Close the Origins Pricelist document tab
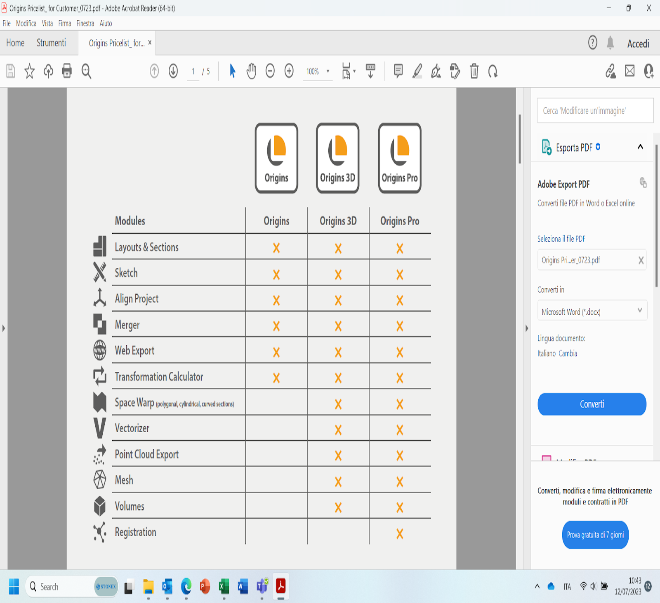The width and height of the screenshot is (660, 603). [x=149, y=43]
